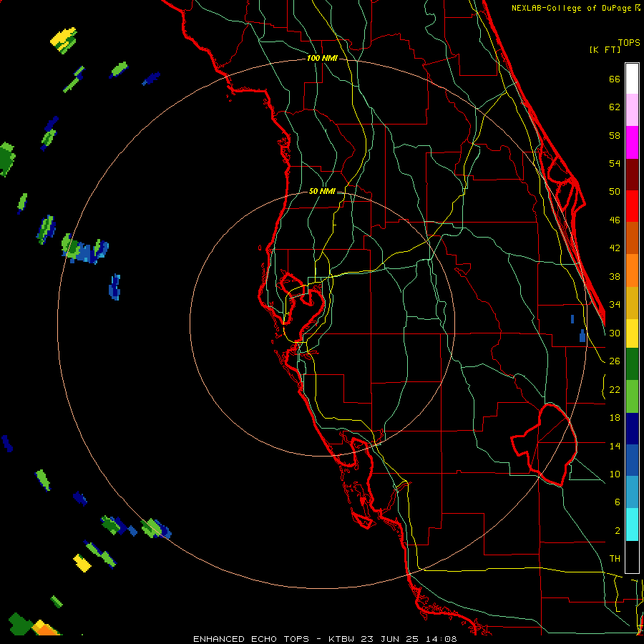Click the dark red 54 K FT swatch
644x644 pixels.
[632, 174]
